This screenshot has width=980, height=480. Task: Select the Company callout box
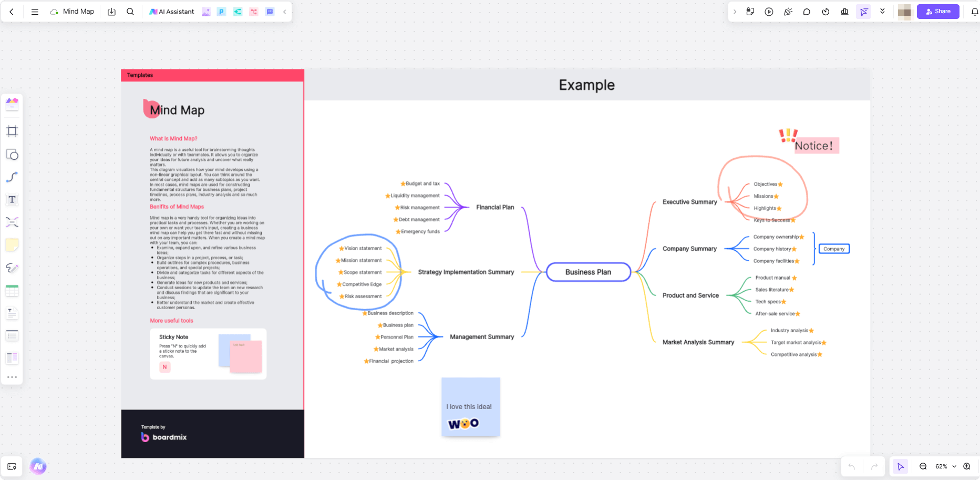coord(834,249)
